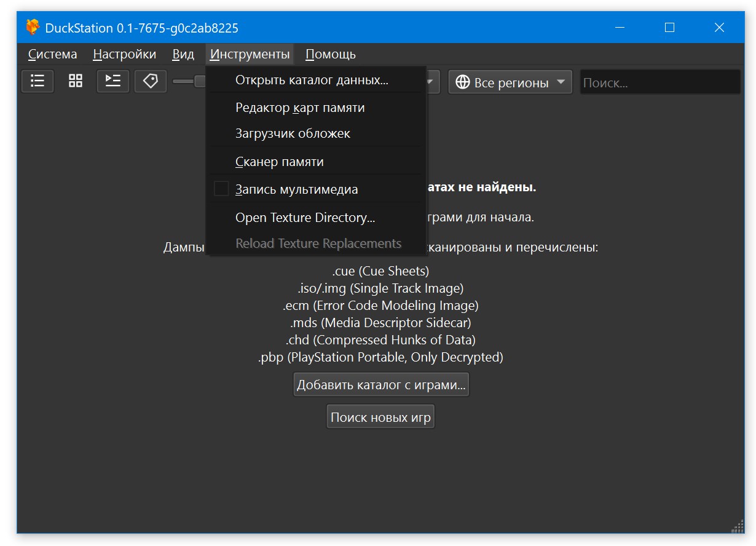Click Поиск новых игр button
The width and height of the screenshot is (756, 546).
(381, 417)
